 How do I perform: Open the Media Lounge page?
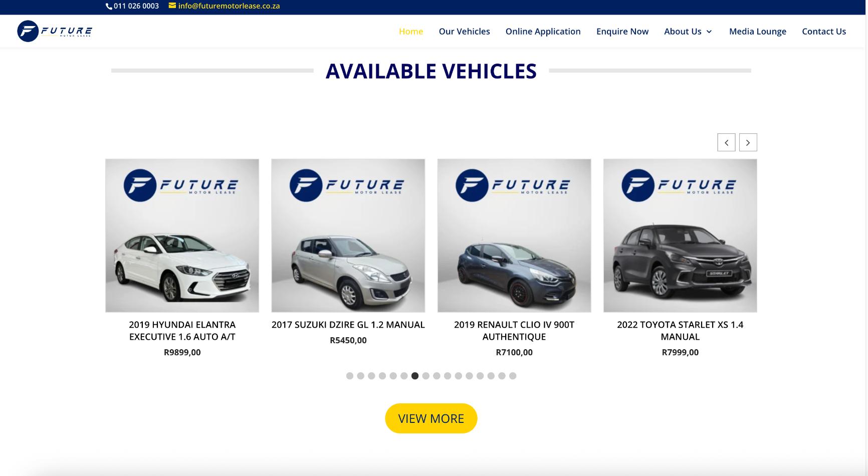[x=758, y=31]
